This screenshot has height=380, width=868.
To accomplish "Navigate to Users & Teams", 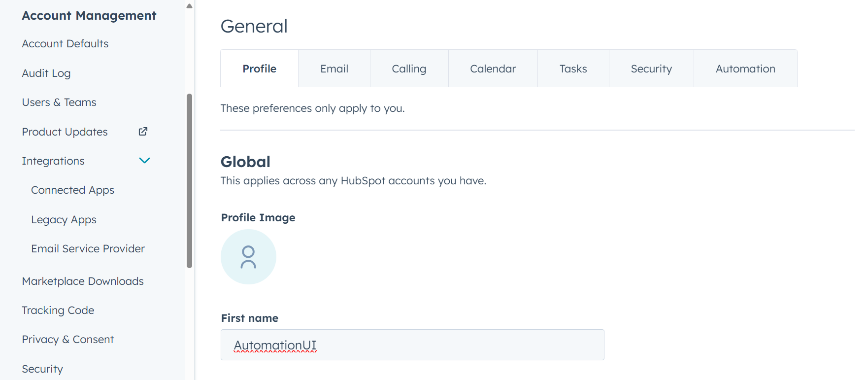I will coord(59,103).
